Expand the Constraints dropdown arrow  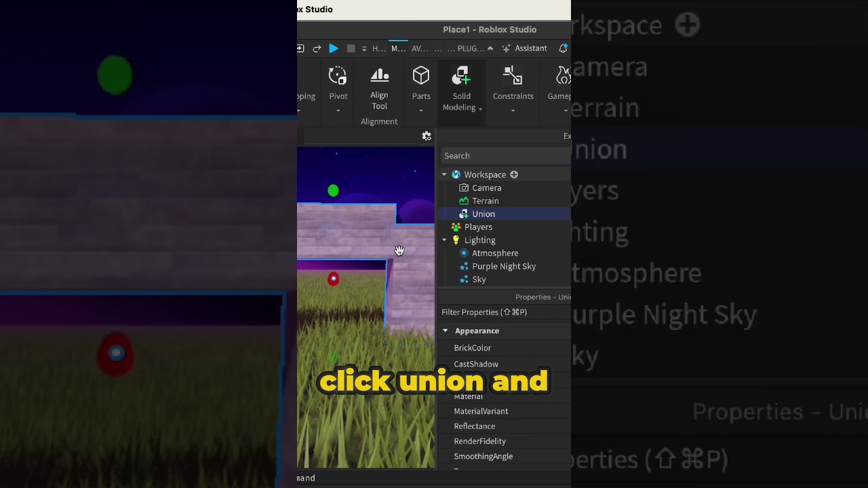click(513, 110)
